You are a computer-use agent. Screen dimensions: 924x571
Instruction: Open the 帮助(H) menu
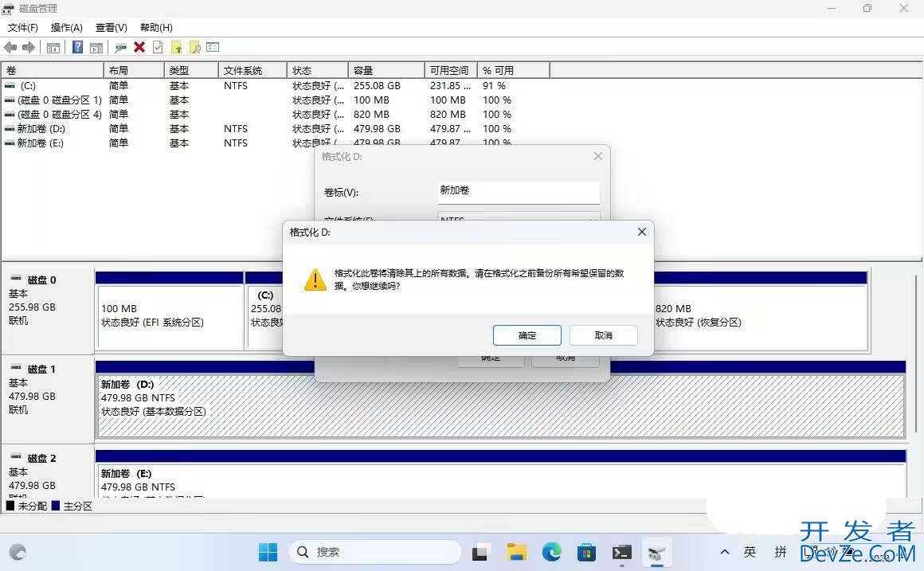tap(156, 28)
